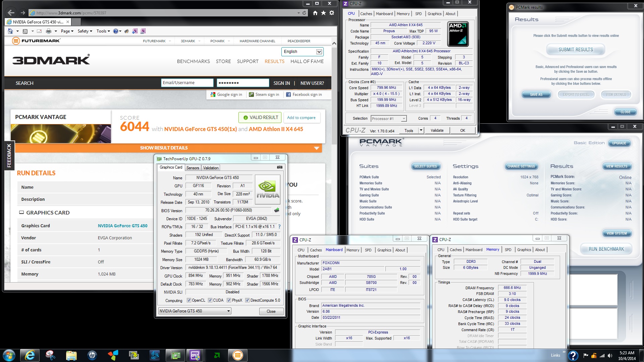Click the SIGN IN link
Image resolution: width=644 pixels, height=362 pixels.
point(281,83)
